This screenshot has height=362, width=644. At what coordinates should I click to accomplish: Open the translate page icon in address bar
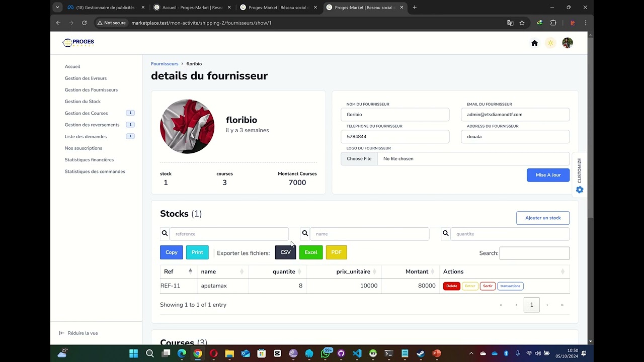510,23
